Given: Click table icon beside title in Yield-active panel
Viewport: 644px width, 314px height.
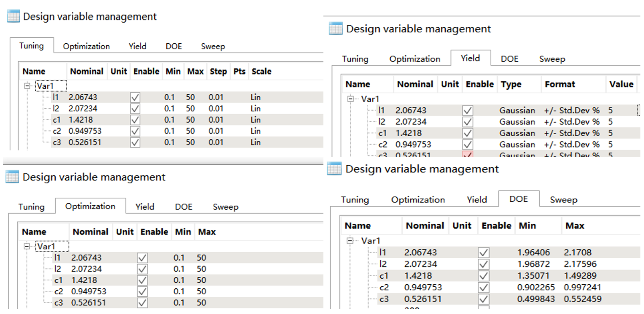Looking at the screenshot, I should [335, 29].
